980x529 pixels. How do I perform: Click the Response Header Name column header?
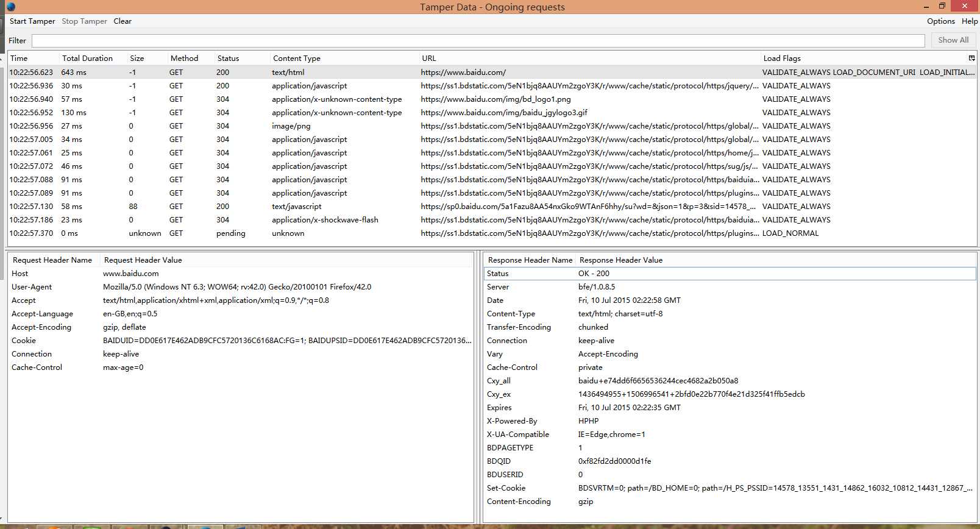pyautogui.click(x=530, y=260)
